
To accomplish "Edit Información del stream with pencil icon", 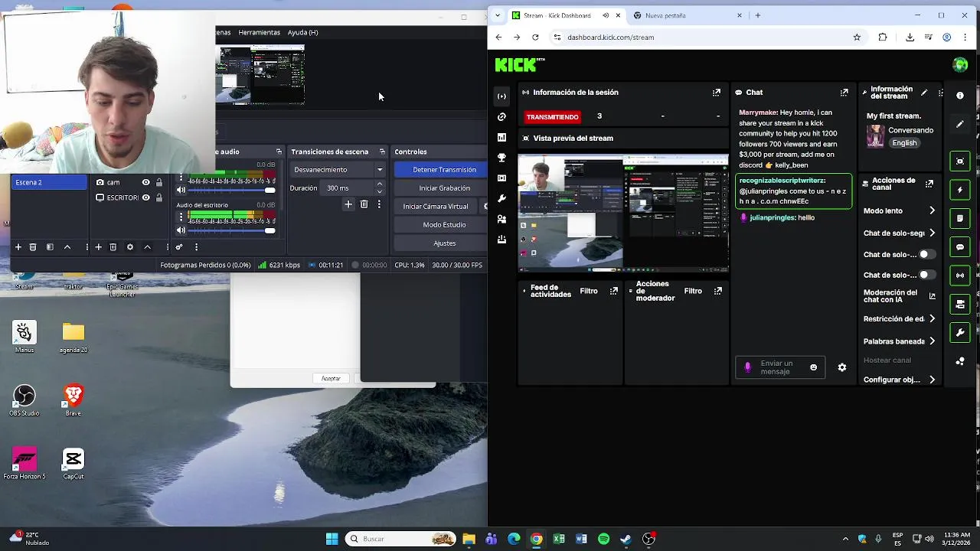I will (x=924, y=93).
